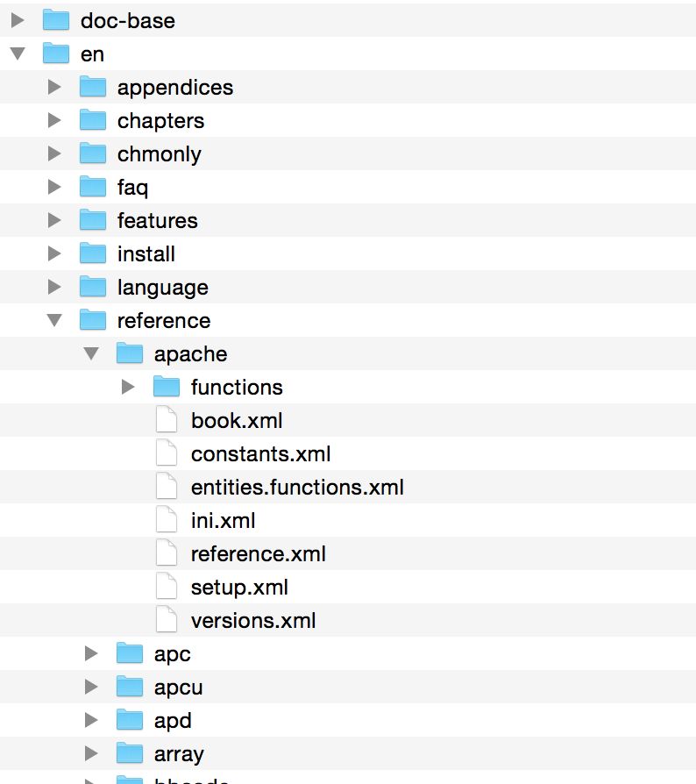Expand the features folder triangle
Image resolution: width=696 pixels, height=784 pixels.
click(54, 220)
